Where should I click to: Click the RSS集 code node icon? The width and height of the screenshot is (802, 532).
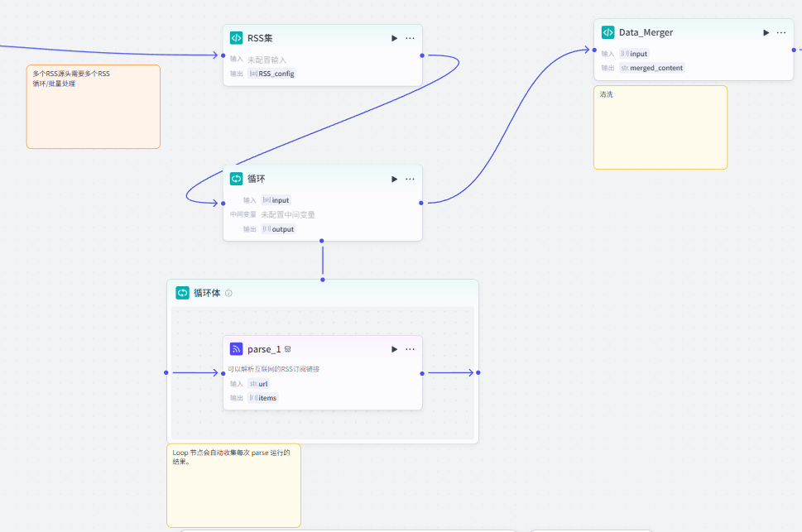pos(237,38)
